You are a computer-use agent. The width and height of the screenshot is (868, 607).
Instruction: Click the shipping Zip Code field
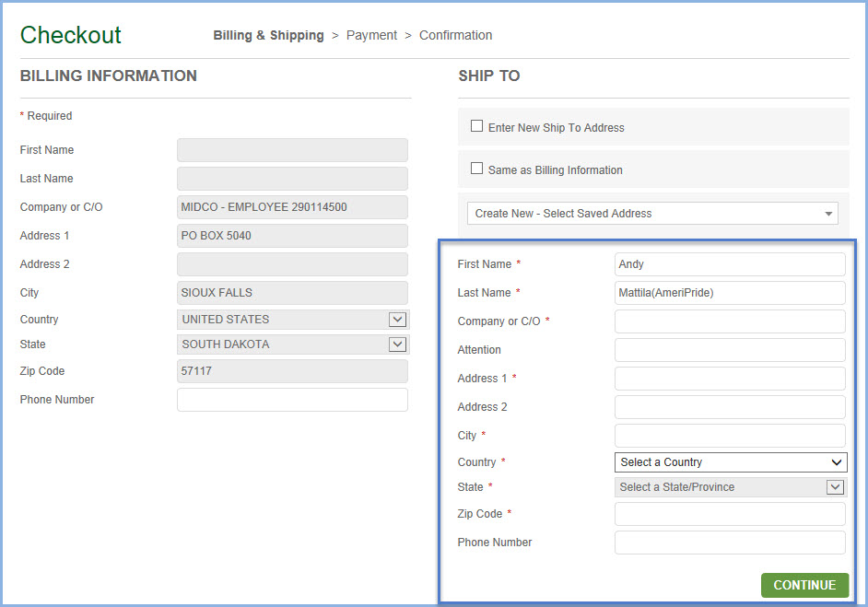point(730,514)
